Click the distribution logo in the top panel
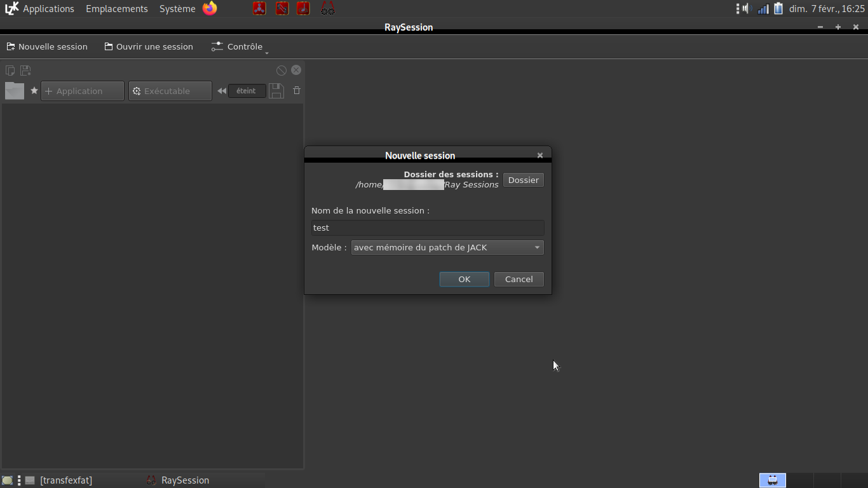The image size is (868, 488). coord(11,8)
